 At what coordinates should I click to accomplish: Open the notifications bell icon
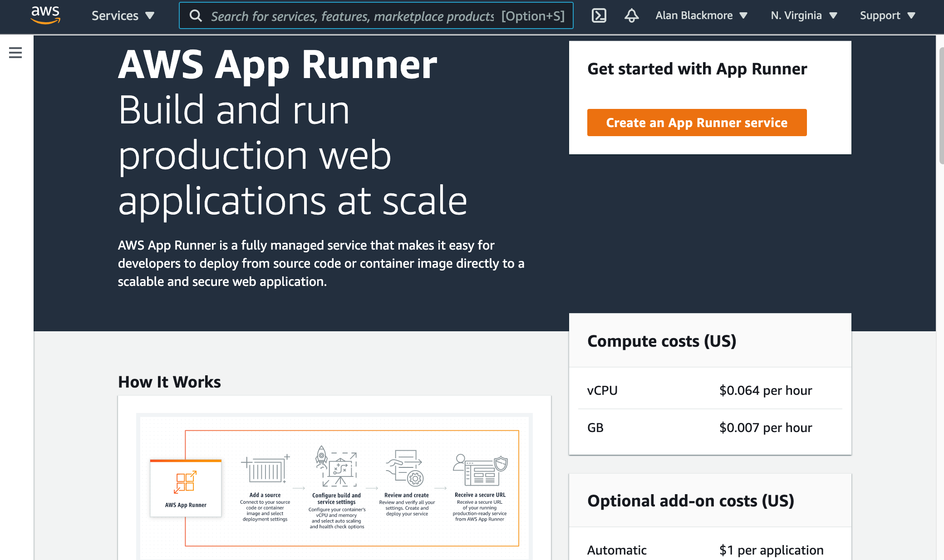pos(631,15)
